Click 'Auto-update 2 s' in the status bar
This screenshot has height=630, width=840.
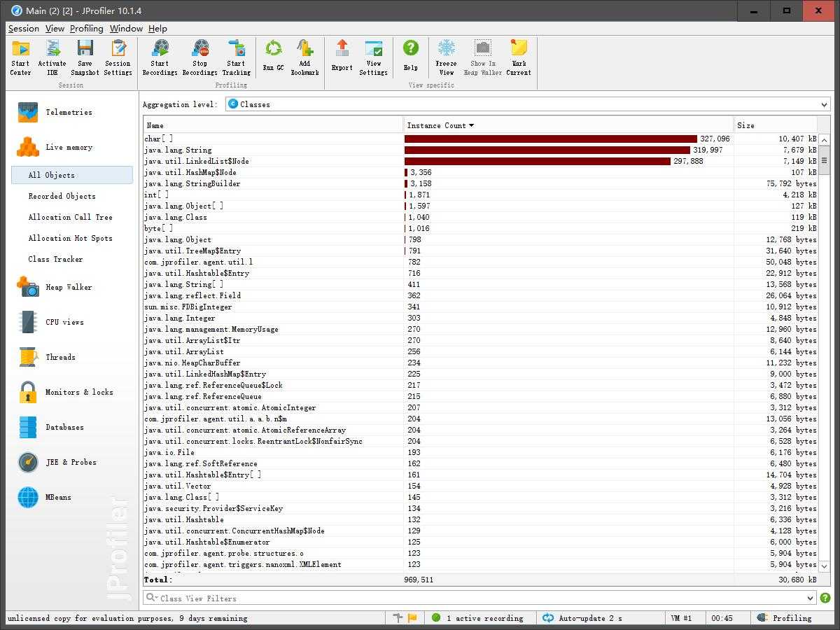pyautogui.click(x=584, y=618)
